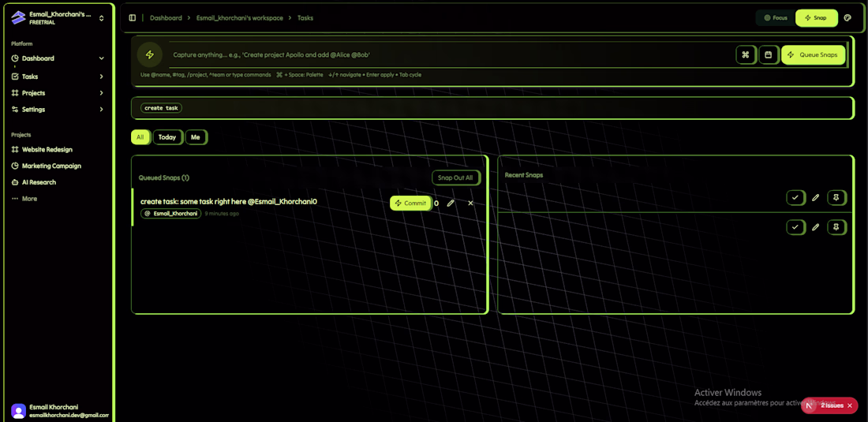Edit the second recent snap
This screenshot has height=422, width=868.
coord(815,226)
